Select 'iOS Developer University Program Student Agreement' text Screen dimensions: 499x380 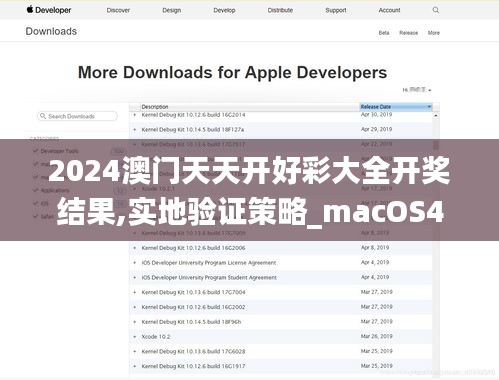coord(209,277)
